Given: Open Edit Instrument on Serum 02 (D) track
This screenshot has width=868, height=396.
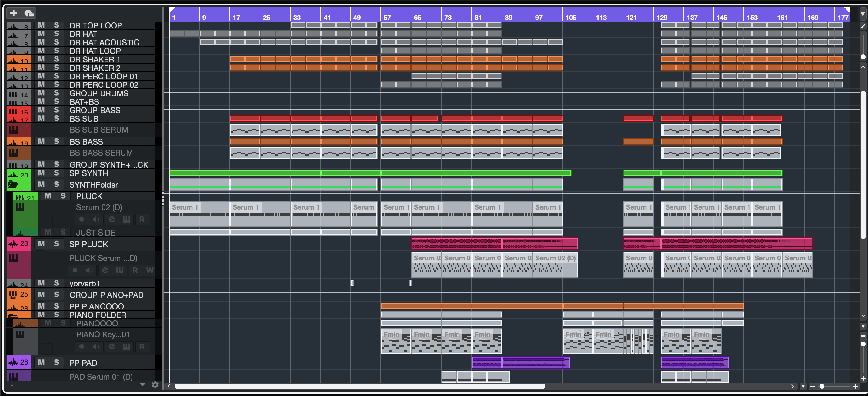Looking at the screenshot, I should (x=126, y=219).
